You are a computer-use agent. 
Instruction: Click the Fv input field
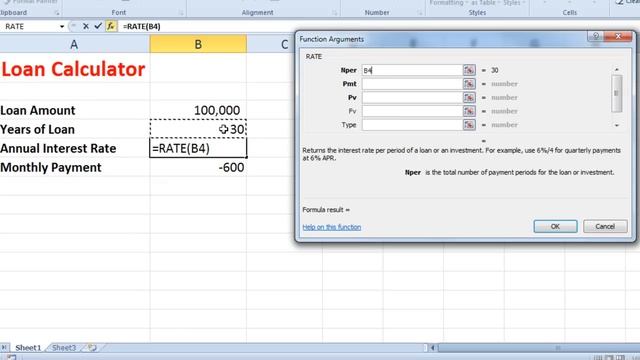[412, 111]
